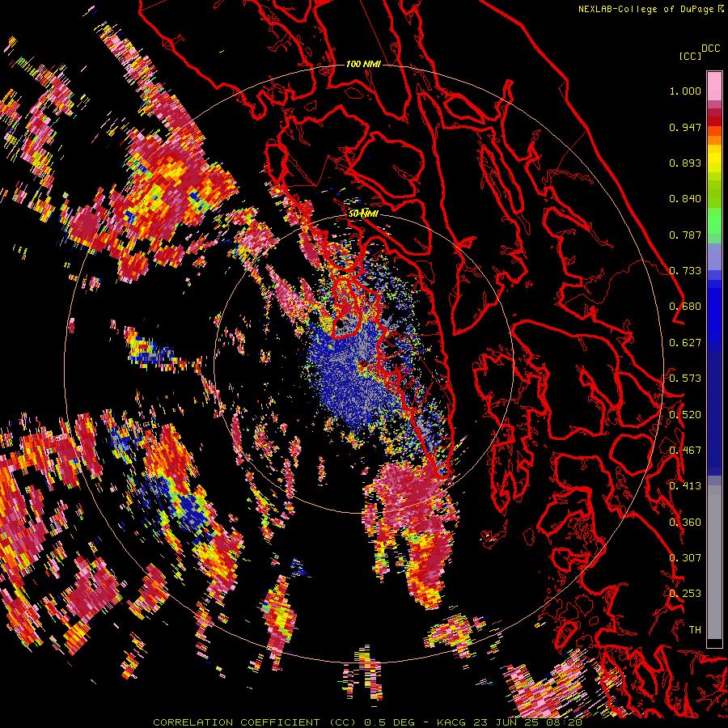Pick the light pink top color bar segment
728x728 pixels.
[x=714, y=87]
